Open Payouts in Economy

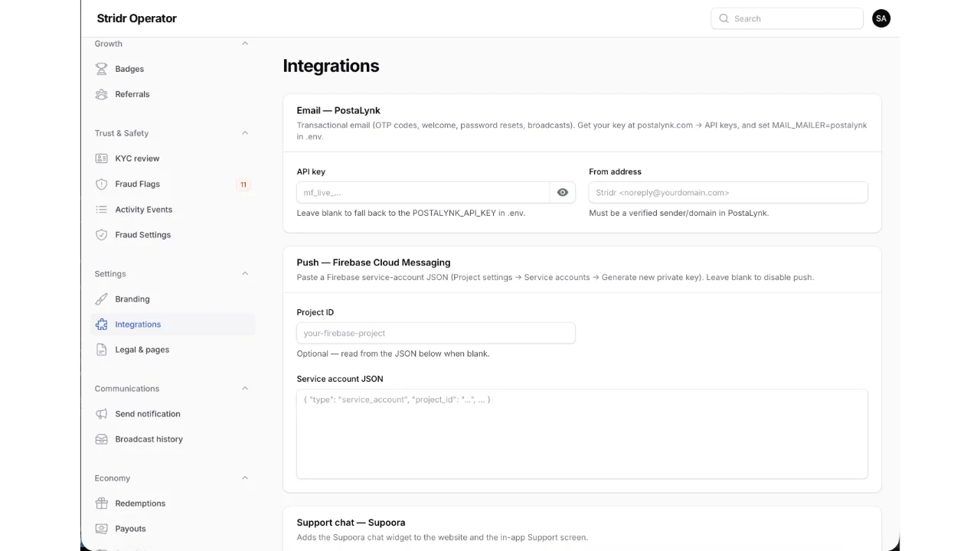point(172,529)
